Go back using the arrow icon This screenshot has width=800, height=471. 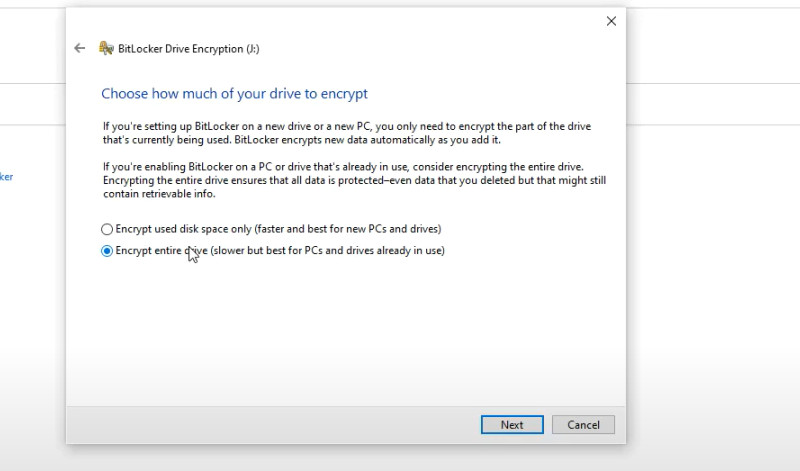[79, 48]
